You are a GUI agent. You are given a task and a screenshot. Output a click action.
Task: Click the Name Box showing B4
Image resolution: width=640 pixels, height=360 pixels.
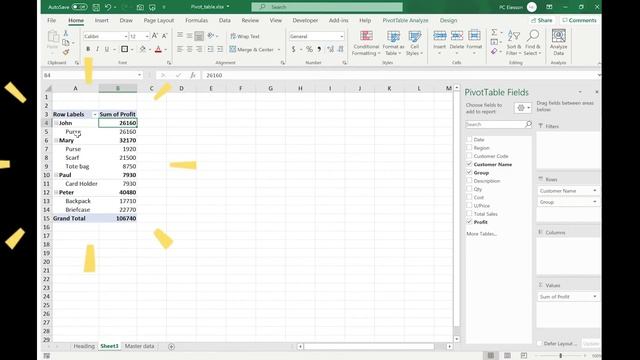pos(90,75)
